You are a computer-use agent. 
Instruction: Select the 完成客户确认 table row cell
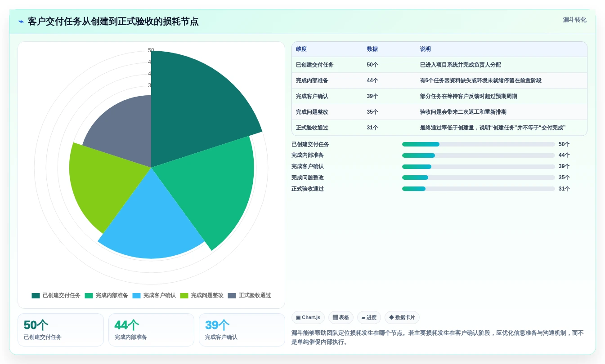(x=312, y=96)
